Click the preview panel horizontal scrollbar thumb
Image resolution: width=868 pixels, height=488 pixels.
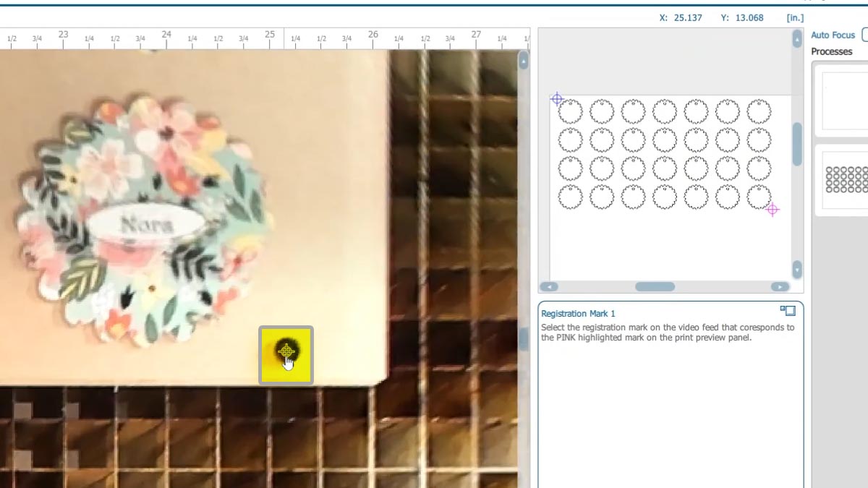[x=655, y=287]
